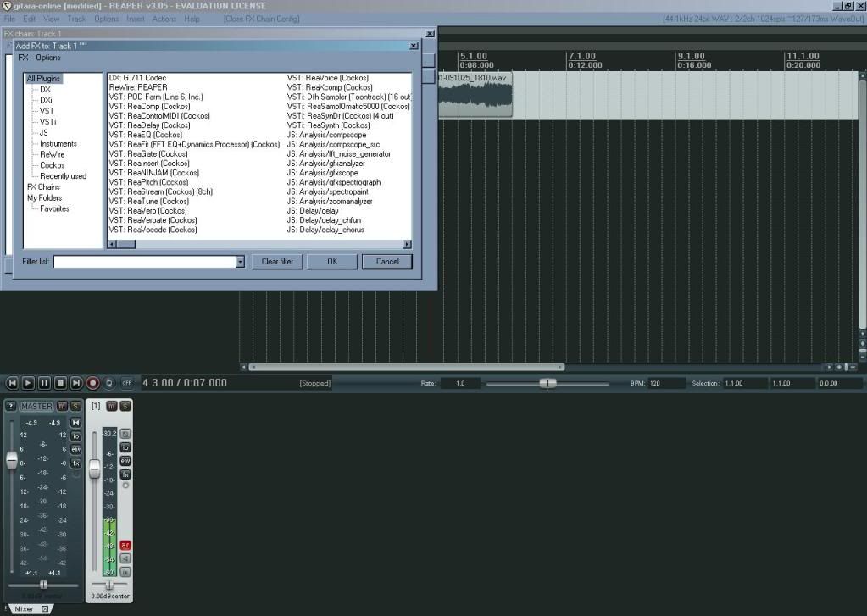Image resolution: width=867 pixels, height=616 pixels.
Task: Open the io routing for track 1
Action: click(x=125, y=448)
